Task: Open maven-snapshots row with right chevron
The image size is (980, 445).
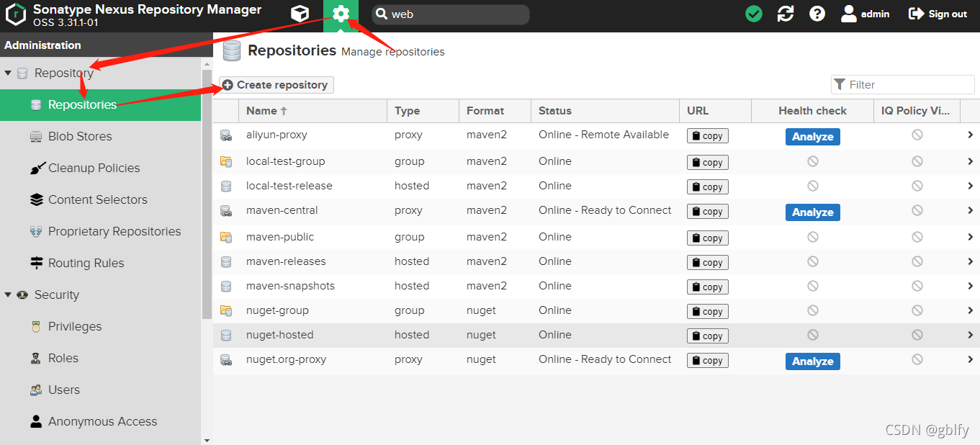Action: pos(971,286)
